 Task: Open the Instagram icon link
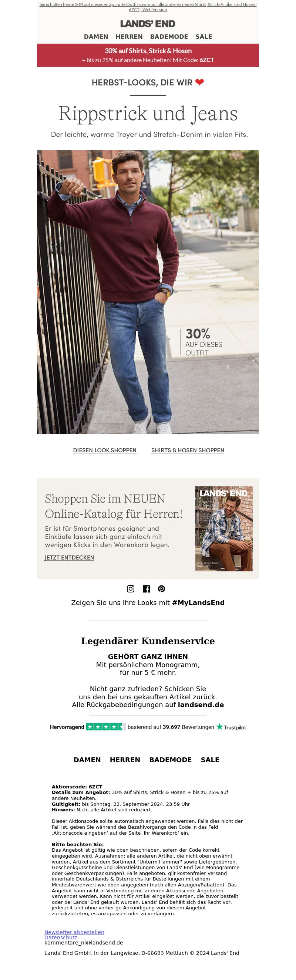(x=131, y=588)
